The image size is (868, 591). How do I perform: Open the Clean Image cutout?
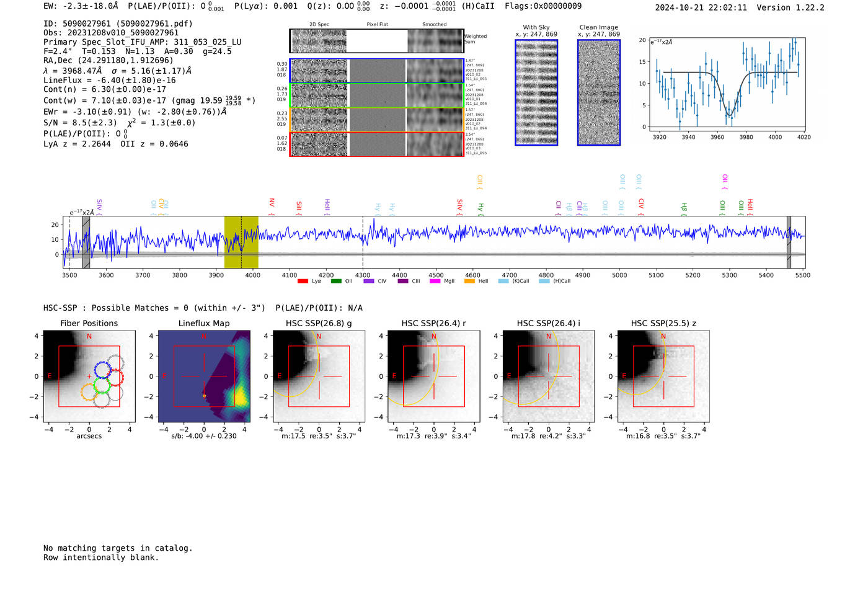599,92
